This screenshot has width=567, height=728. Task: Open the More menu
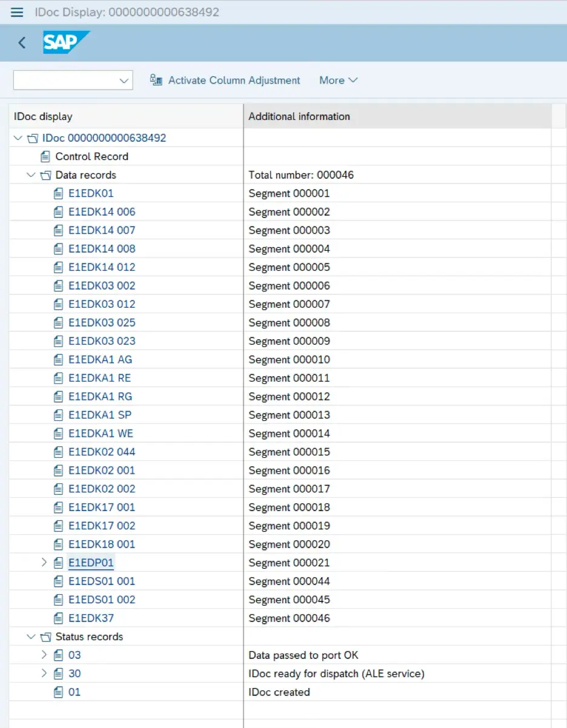338,80
